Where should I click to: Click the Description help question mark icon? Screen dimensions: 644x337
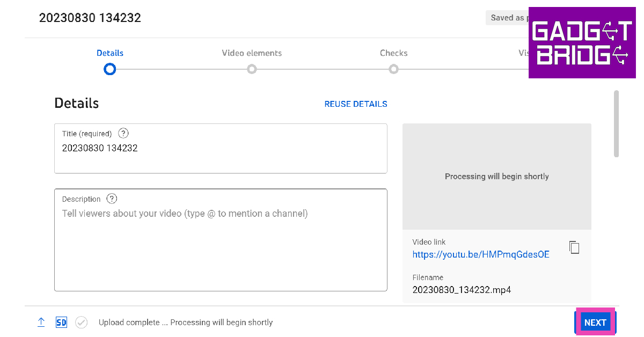coord(112,199)
